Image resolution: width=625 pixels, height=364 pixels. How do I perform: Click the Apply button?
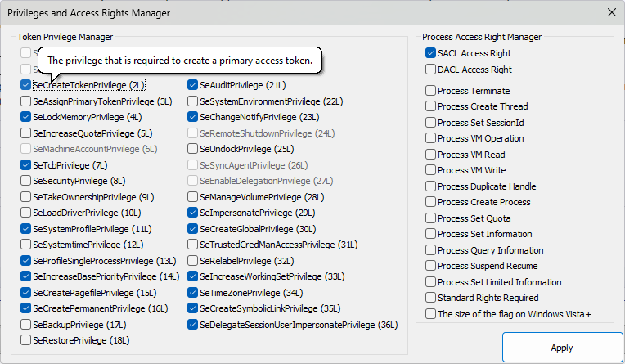click(x=561, y=348)
